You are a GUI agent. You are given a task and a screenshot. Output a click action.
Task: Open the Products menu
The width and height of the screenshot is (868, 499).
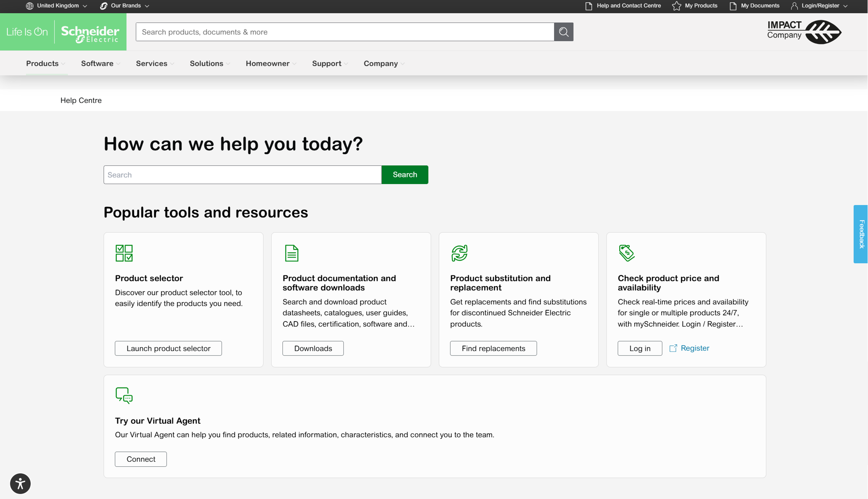tap(43, 63)
